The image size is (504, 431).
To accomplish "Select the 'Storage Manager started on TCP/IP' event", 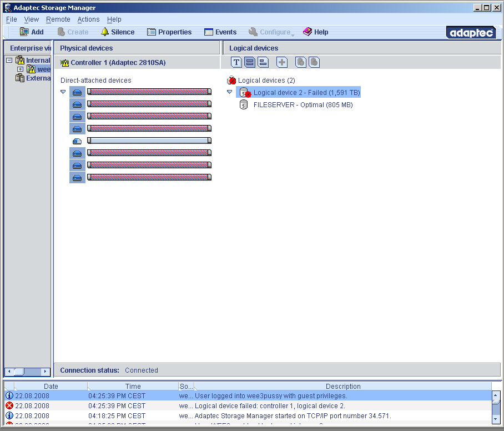I will pyautogui.click(x=248, y=415).
